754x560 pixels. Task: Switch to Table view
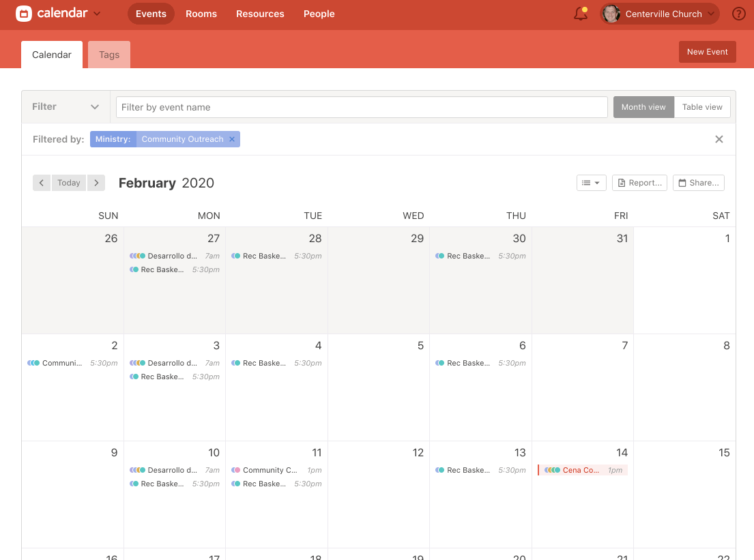click(x=702, y=107)
